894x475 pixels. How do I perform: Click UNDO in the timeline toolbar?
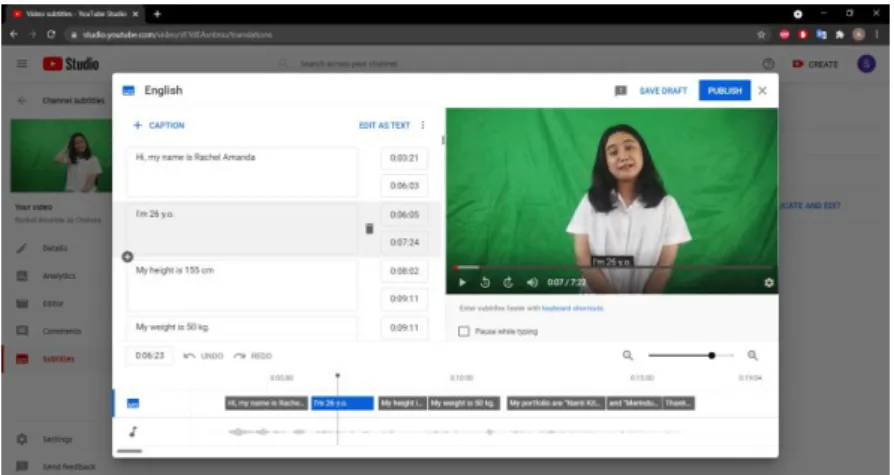click(203, 356)
